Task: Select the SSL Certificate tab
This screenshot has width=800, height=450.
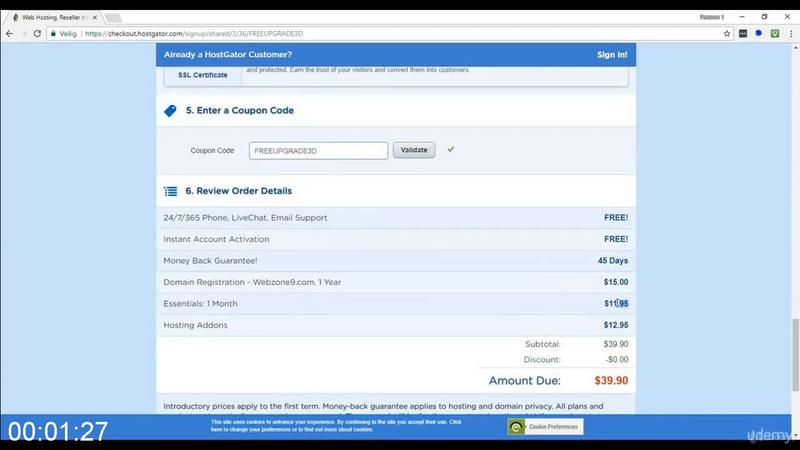Action: point(203,75)
